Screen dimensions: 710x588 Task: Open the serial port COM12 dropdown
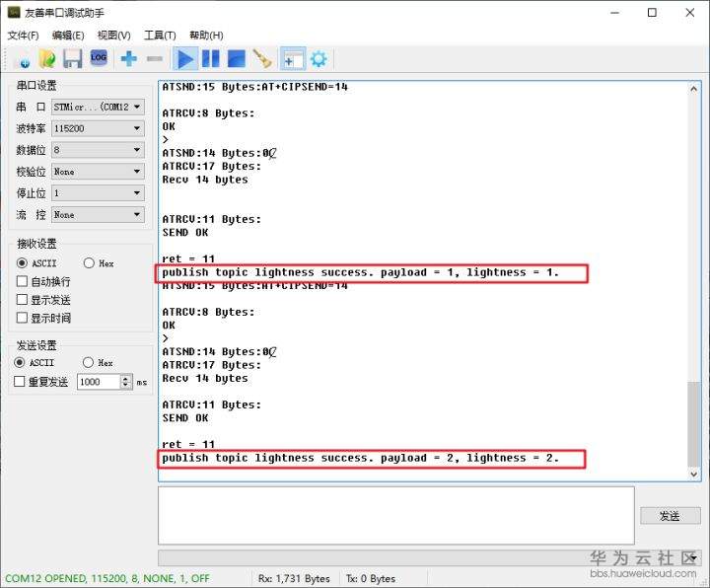[99, 107]
